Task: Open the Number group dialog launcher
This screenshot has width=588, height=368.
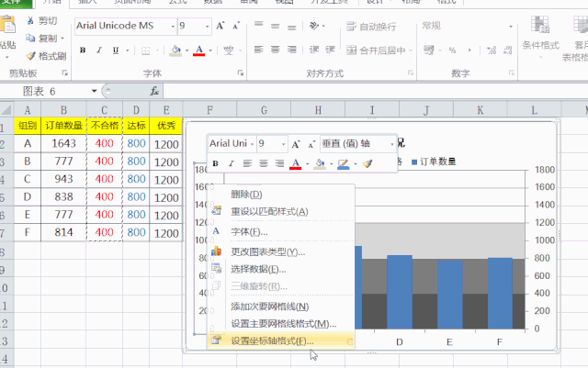Action: (512, 72)
